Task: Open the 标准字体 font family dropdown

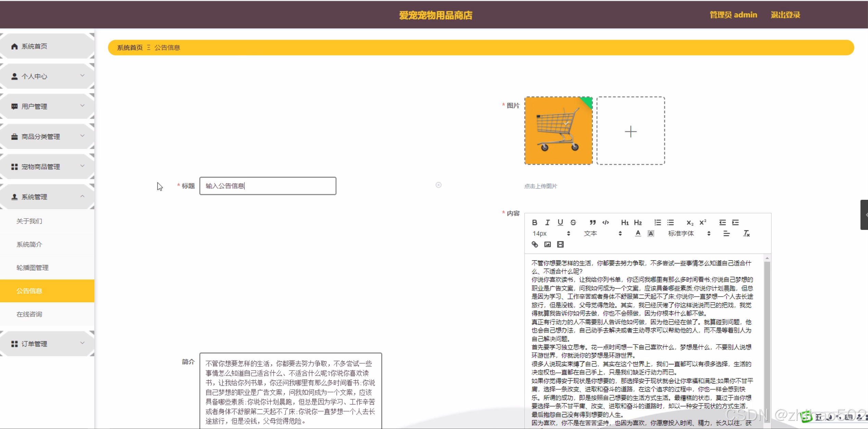Action: click(x=689, y=233)
